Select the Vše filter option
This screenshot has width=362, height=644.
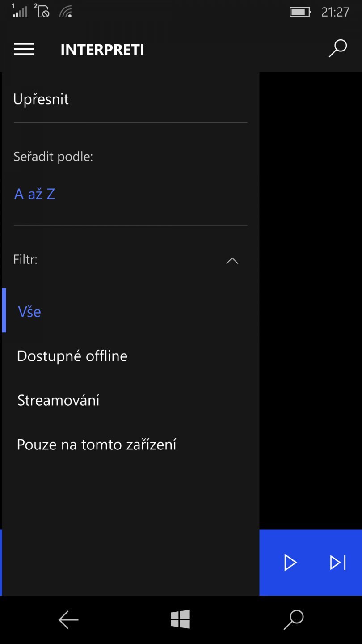click(29, 311)
